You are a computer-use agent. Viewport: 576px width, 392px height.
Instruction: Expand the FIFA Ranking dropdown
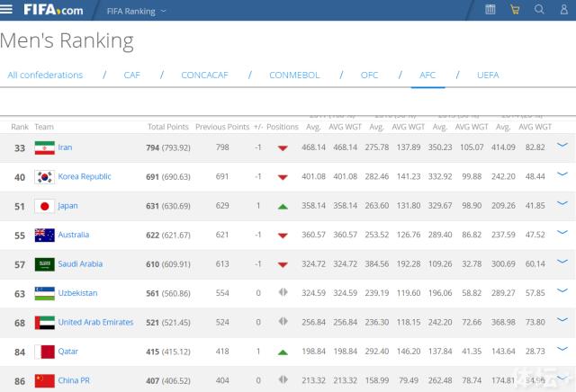(136, 11)
